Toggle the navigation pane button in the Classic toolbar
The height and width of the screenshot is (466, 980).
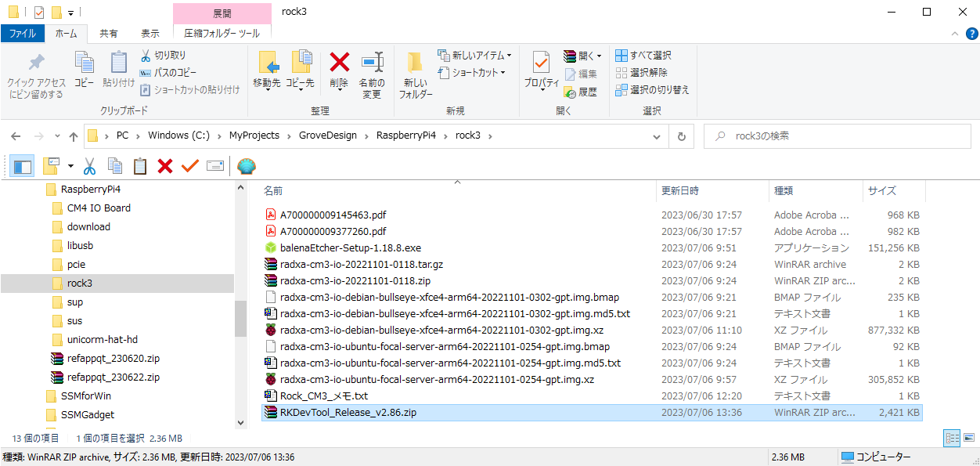click(x=22, y=166)
